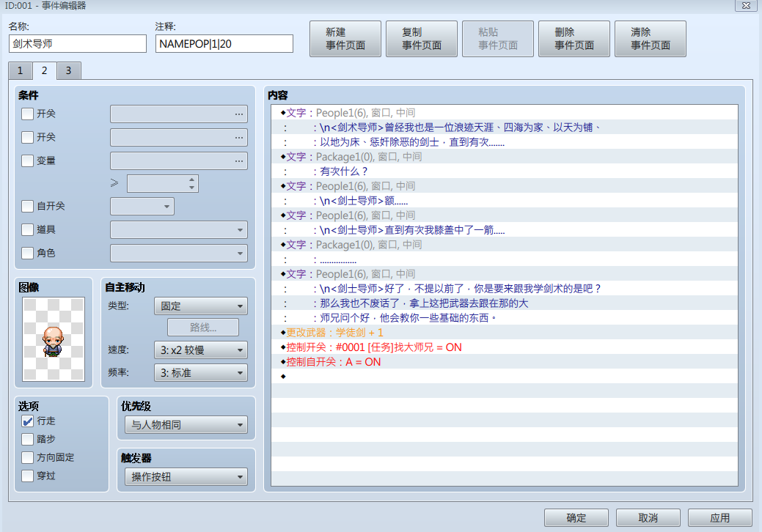This screenshot has height=532, width=762.
Task: Select the line 师兄问个好
Action: point(505,318)
